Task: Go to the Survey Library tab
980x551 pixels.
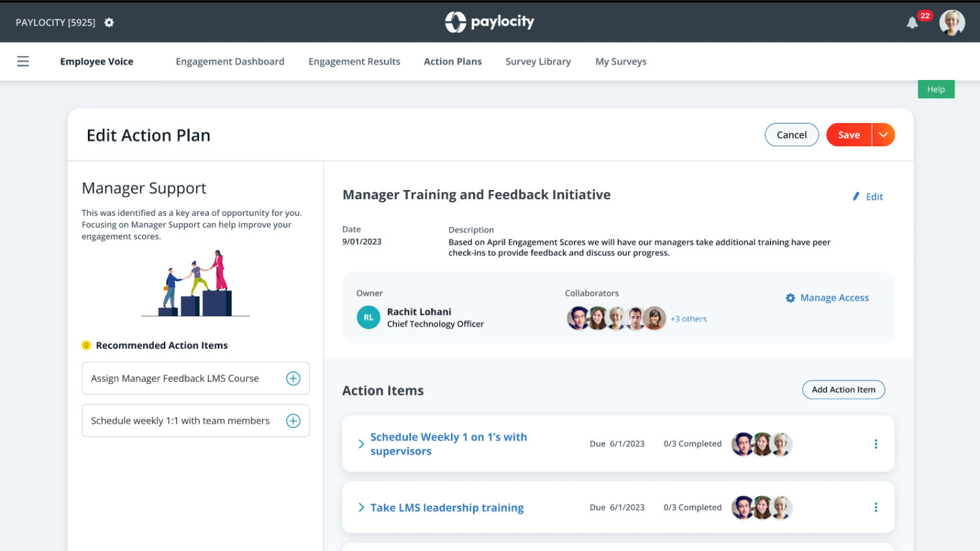Action: click(x=538, y=62)
